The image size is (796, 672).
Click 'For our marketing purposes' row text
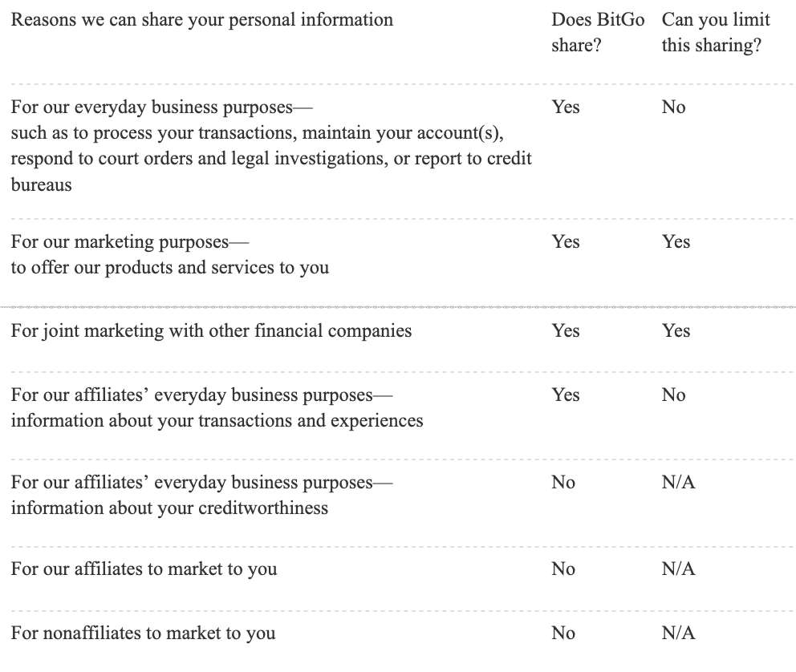pyautogui.click(x=130, y=242)
